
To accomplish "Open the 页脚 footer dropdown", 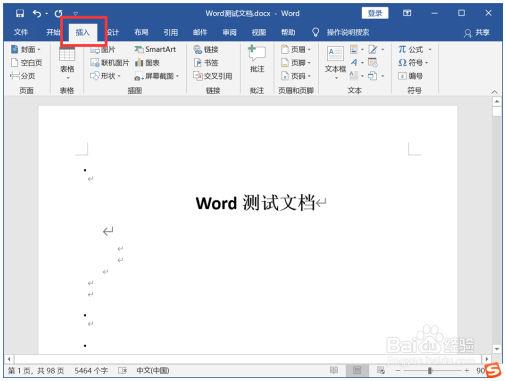I will [x=295, y=63].
